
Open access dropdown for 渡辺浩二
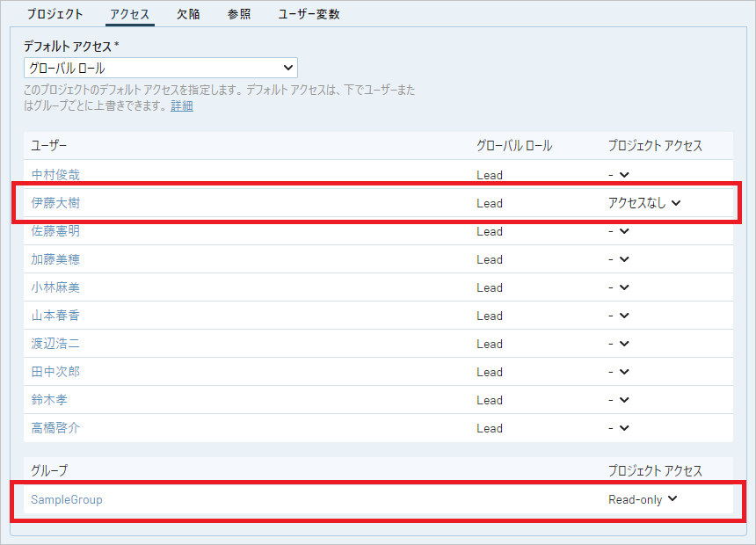tap(619, 344)
